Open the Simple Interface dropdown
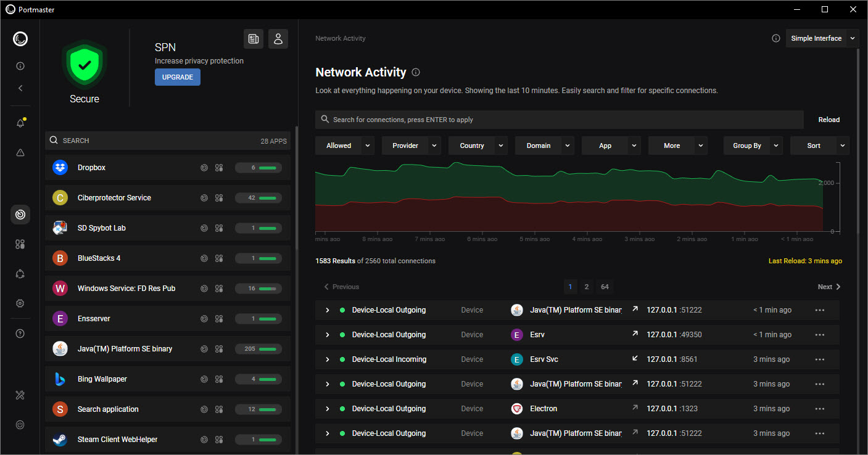Viewport: 868px width, 455px height. coord(822,38)
